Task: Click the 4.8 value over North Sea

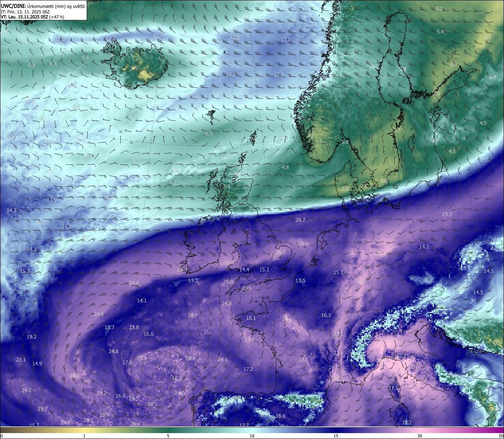Action: (285, 167)
